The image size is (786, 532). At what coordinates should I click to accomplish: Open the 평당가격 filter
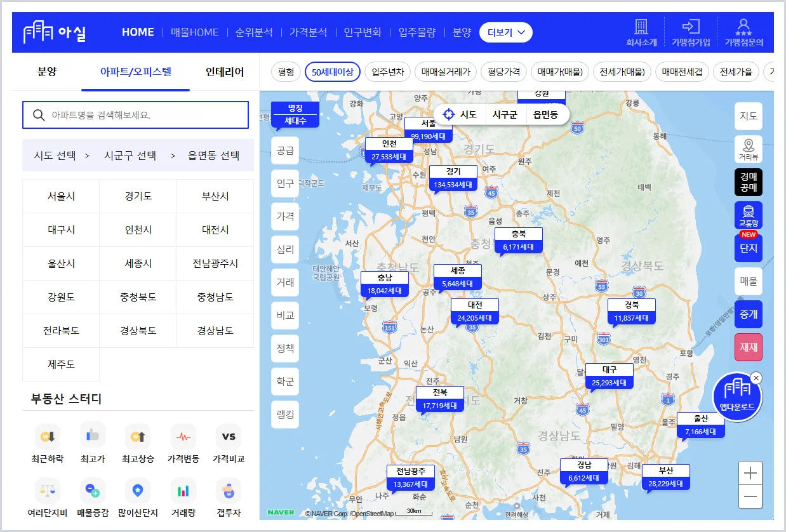point(503,72)
